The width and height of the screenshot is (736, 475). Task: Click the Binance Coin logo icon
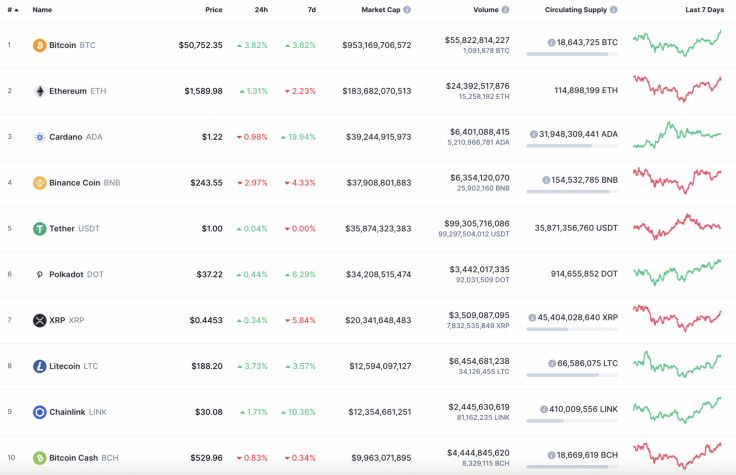pyautogui.click(x=39, y=183)
